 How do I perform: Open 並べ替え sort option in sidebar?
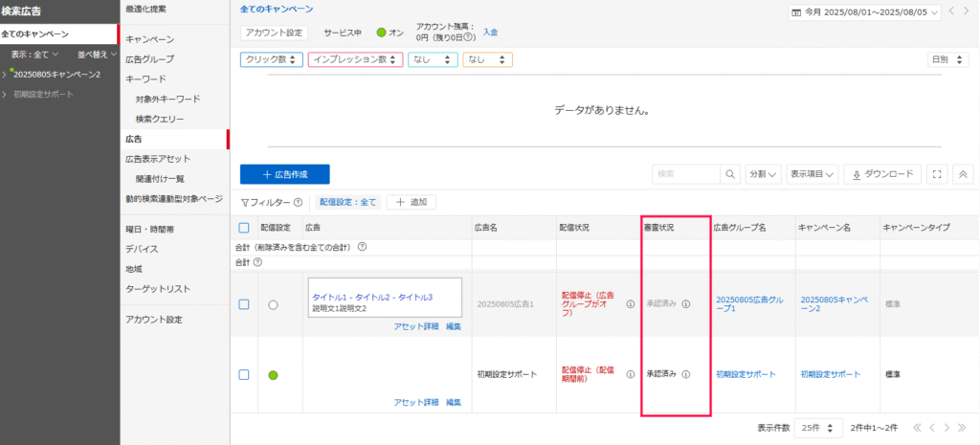(97, 55)
